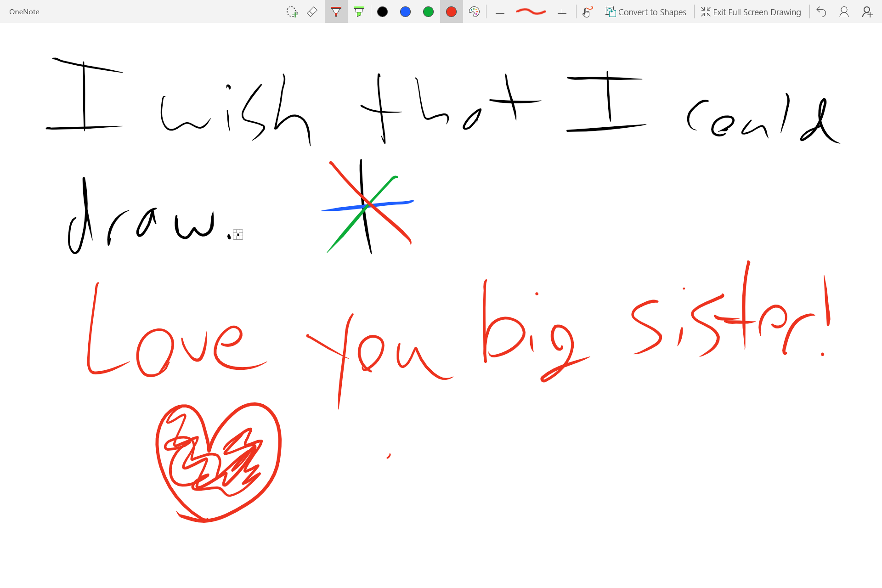Pick the red ink color
This screenshot has width=882, height=588.
point(451,12)
